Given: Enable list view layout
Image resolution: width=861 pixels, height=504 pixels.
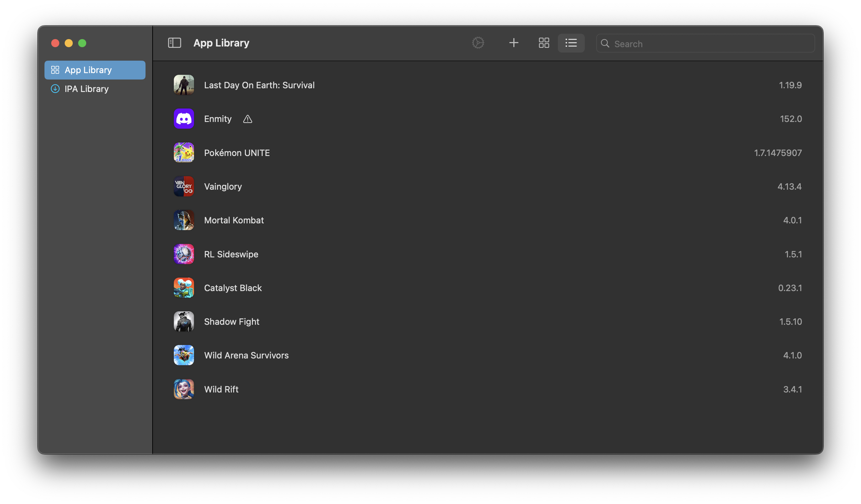Looking at the screenshot, I should tap(571, 43).
